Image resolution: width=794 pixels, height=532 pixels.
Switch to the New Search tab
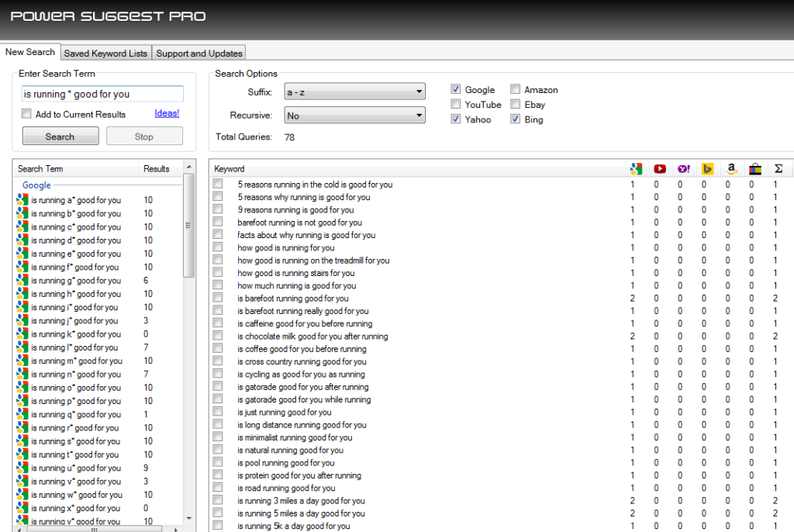(x=30, y=52)
